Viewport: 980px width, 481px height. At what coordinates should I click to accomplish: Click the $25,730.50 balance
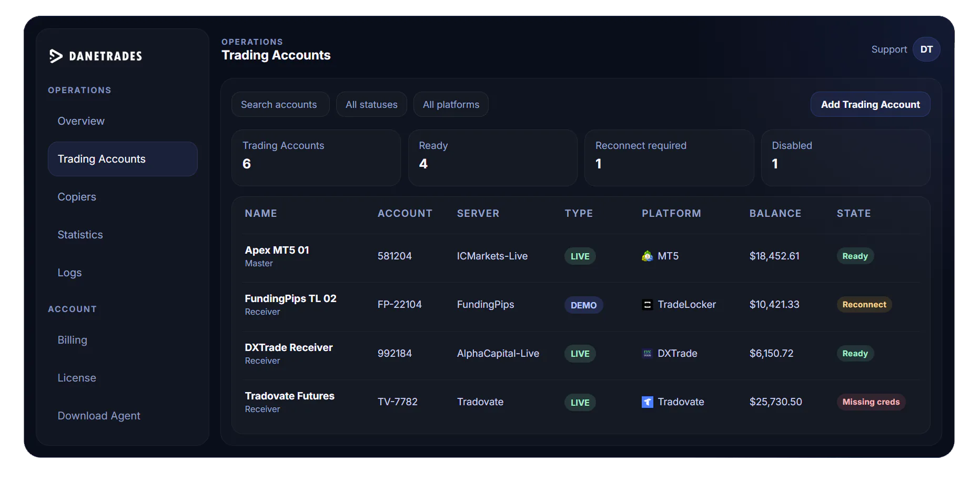tap(775, 402)
